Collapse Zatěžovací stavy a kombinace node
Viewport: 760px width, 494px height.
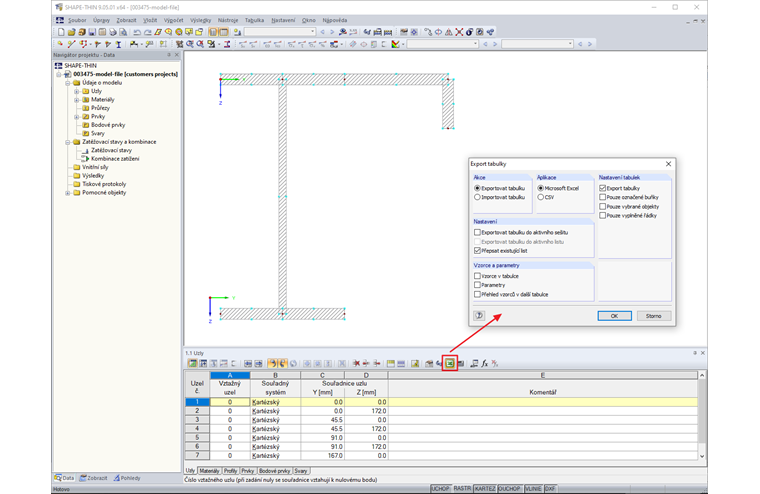click(x=68, y=142)
